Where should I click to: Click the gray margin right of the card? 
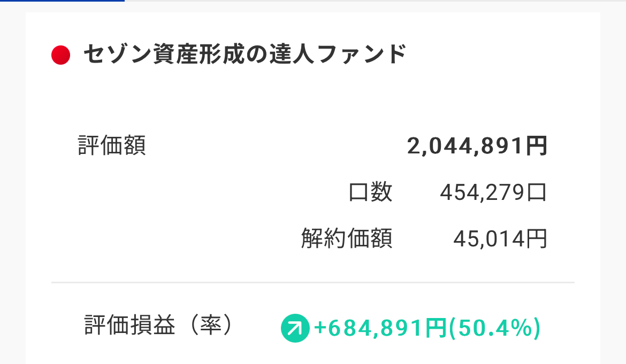coord(613,187)
